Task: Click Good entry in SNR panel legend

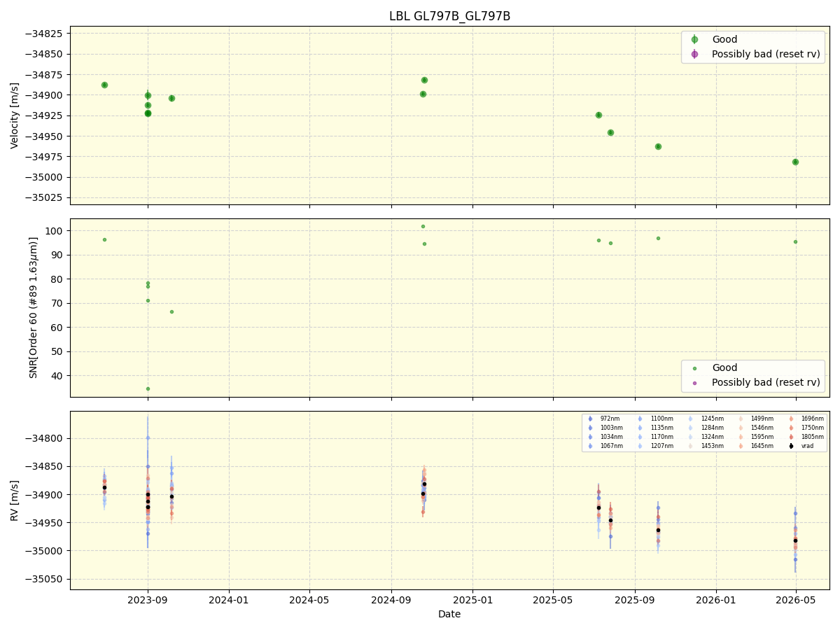Action: (x=724, y=367)
